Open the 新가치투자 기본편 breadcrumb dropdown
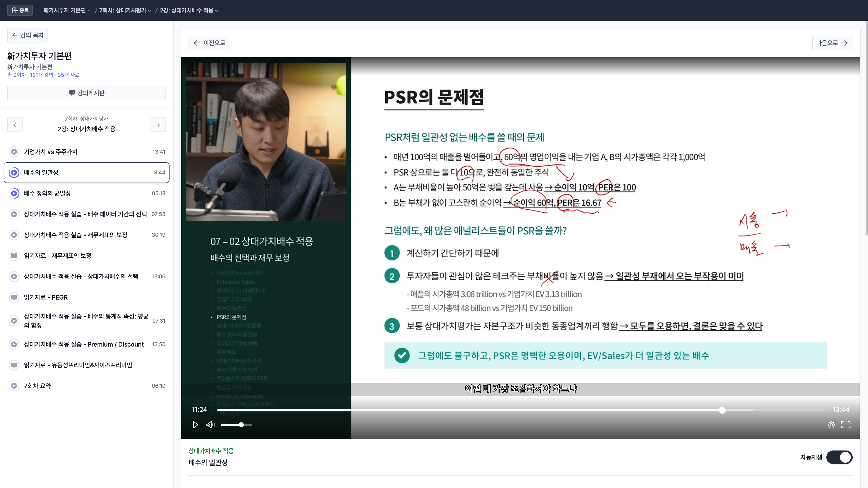 (x=67, y=10)
